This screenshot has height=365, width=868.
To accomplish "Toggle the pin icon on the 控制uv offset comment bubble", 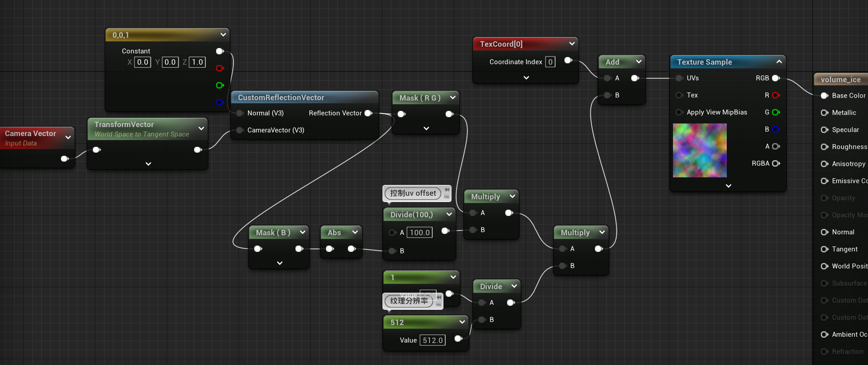I will pos(447,190).
